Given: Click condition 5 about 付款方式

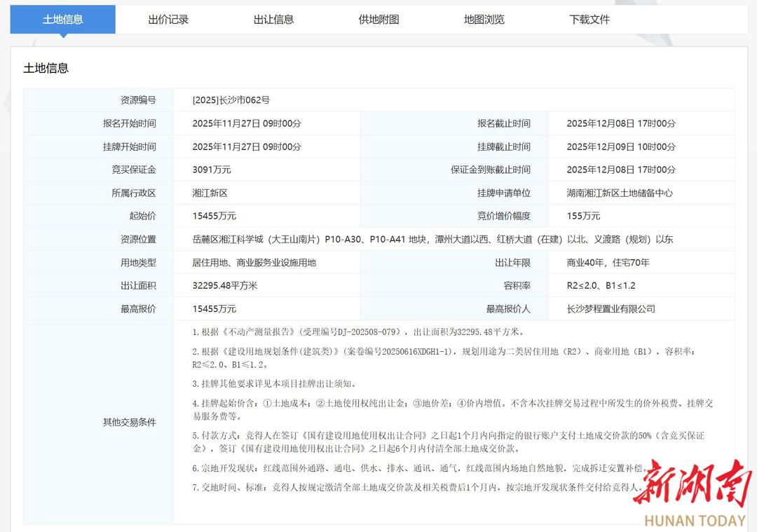Looking at the screenshot, I should click(x=449, y=442).
